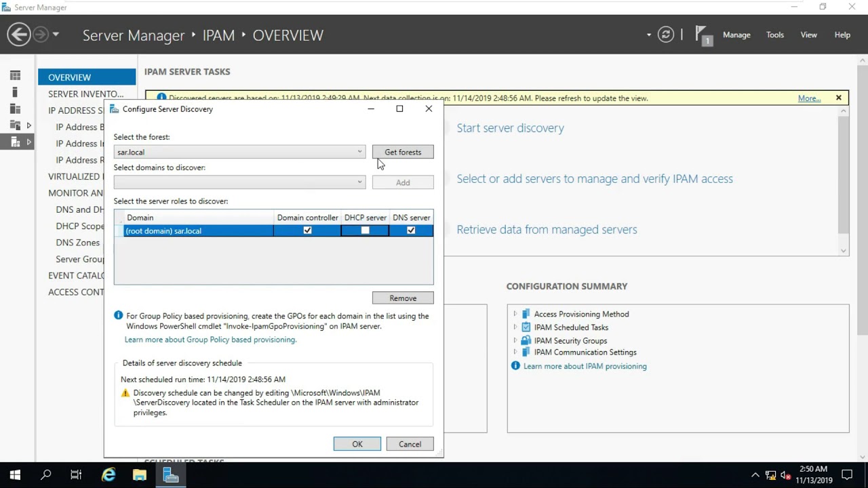
Task: Open EVENT CATALOG navigation item
Action: (76, 275)
